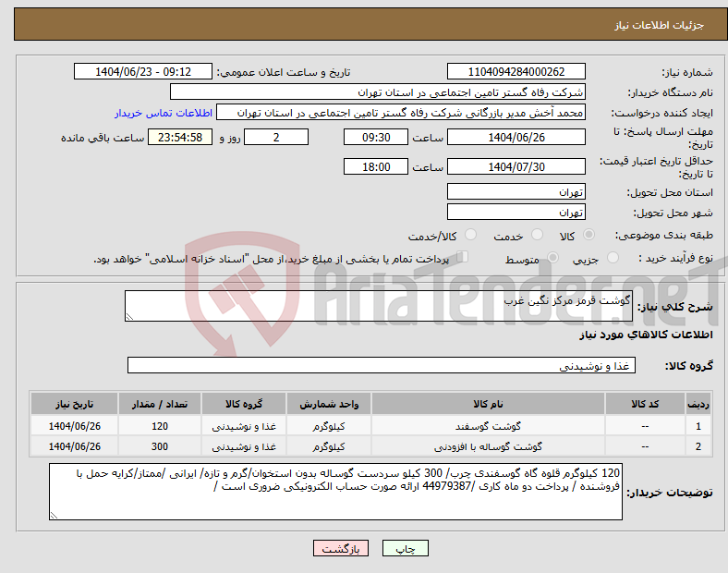Viewport: 728px width, 573px height.
Task: Click the resize grip of توضیحات خریدار textarea
Action: click(54, 515)
